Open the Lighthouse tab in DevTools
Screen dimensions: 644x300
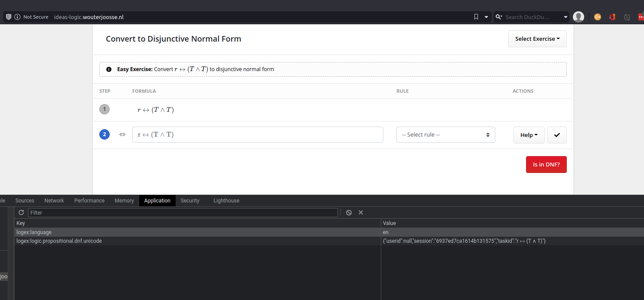[226, 200]
